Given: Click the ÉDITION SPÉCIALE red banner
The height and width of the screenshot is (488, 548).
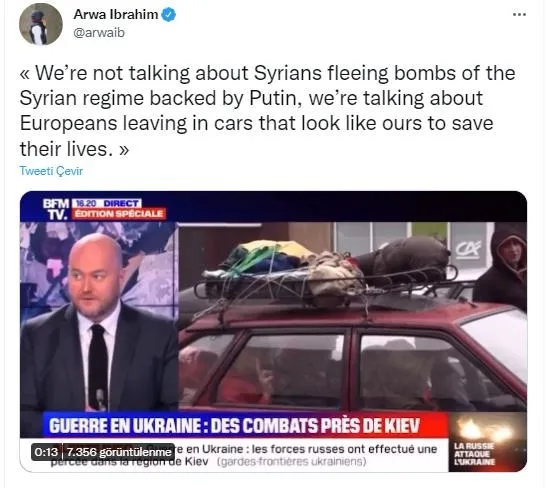Looking at the screenshot, I should pos(119,214).
